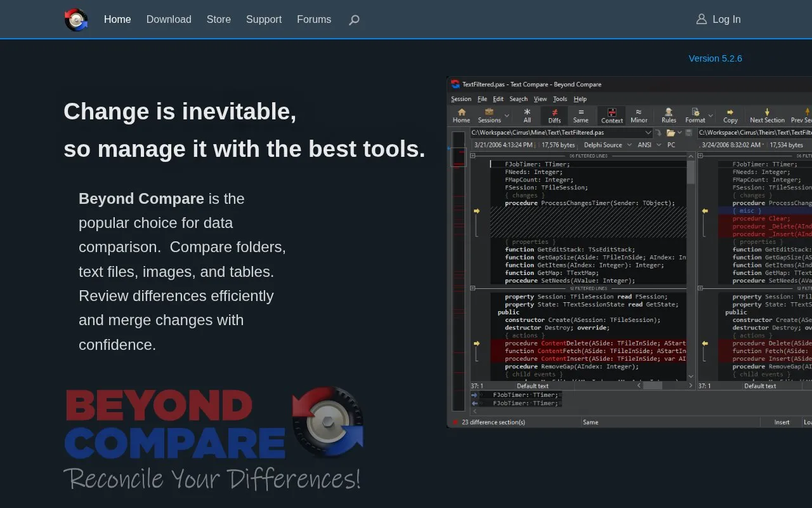Toggle the Same display filter
812x508 pixels.
(x=580, y=116)
